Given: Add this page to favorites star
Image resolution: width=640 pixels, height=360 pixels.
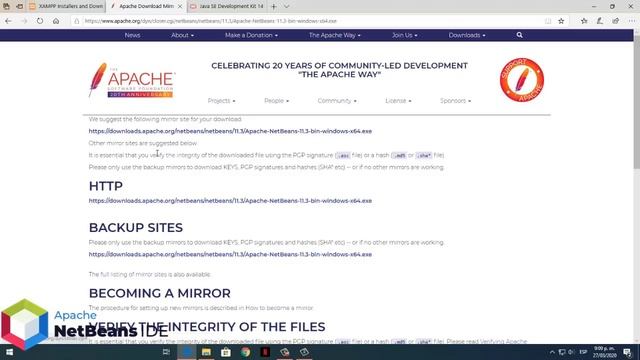Looking at the screenshot, I should 561,21.
